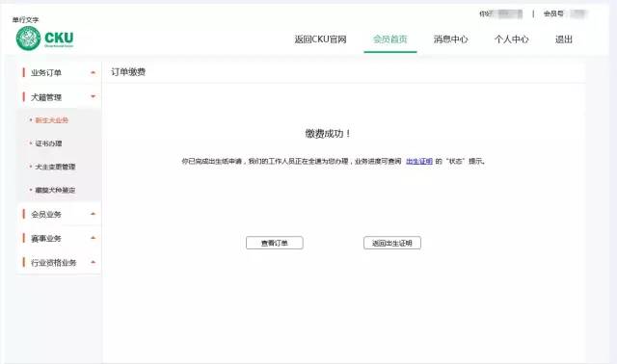Screen dimensions: 617x364
Task: Expand the 会员业务 section arrow
Action: pos(93,214)
